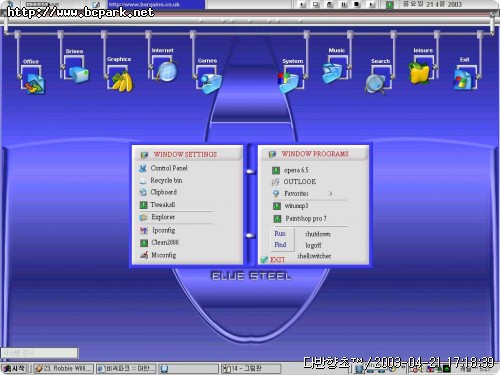Viewport: 500px width, 375px height.
Task: Open OUTLOOK from Window Programs
Action: pos(300,182)
